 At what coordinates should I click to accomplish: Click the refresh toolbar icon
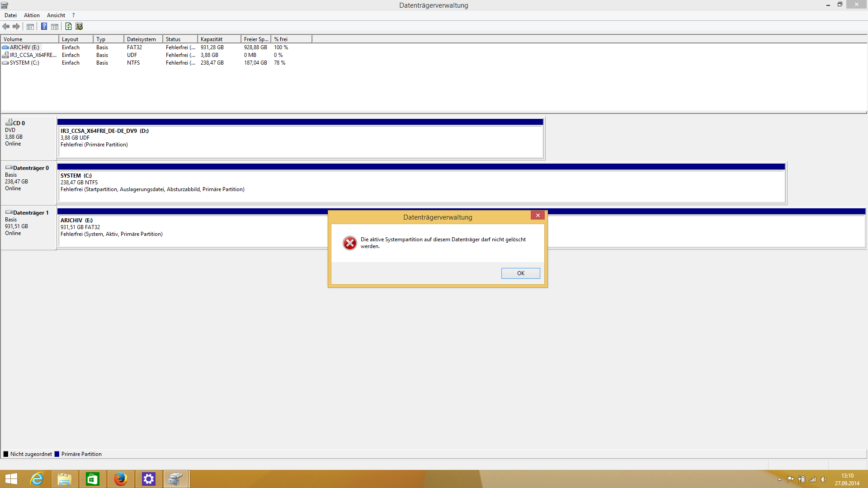(x=68, y=26)
